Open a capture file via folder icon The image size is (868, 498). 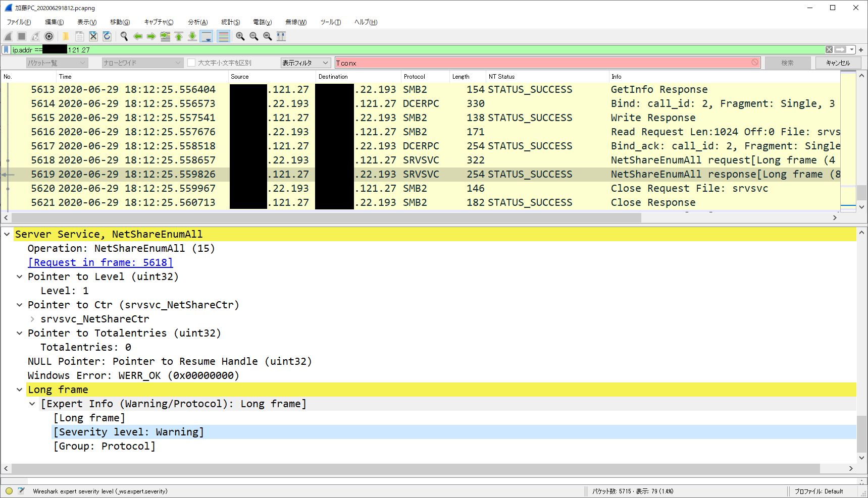tap(66, 36)
